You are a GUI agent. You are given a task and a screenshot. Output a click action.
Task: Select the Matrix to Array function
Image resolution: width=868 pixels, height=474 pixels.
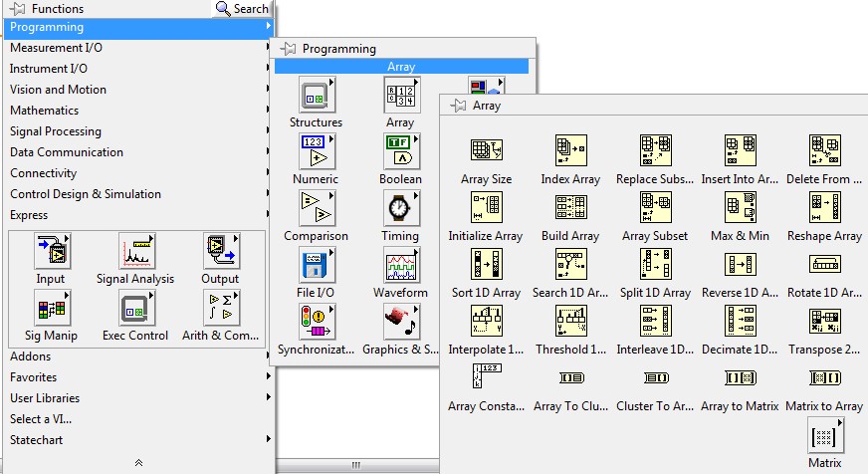(825, 377)
